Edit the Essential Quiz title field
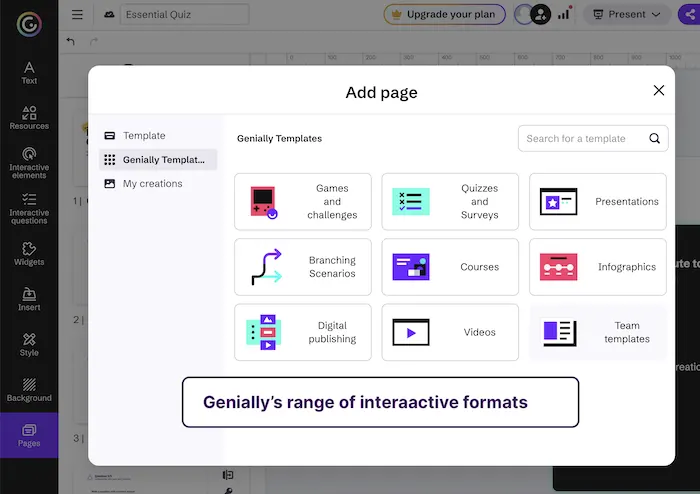Screen dimensions: 700x494 point(184,14)
